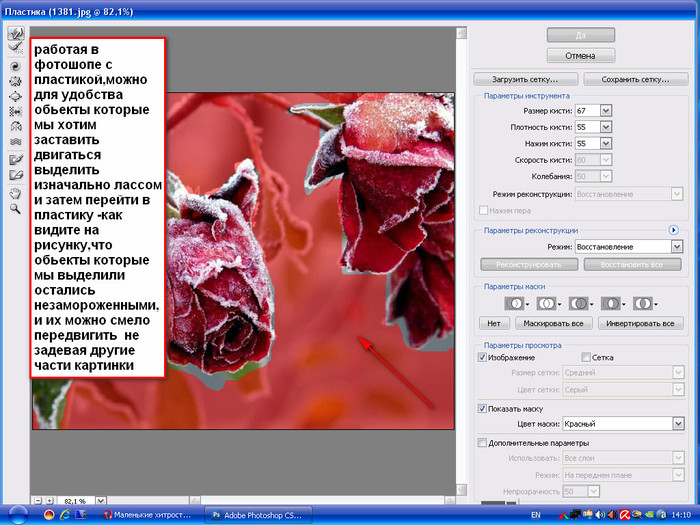The height and width of the screenshot is (525, 700).
Task: Select the Zoom magnifier tool
Action: (15, 209)
